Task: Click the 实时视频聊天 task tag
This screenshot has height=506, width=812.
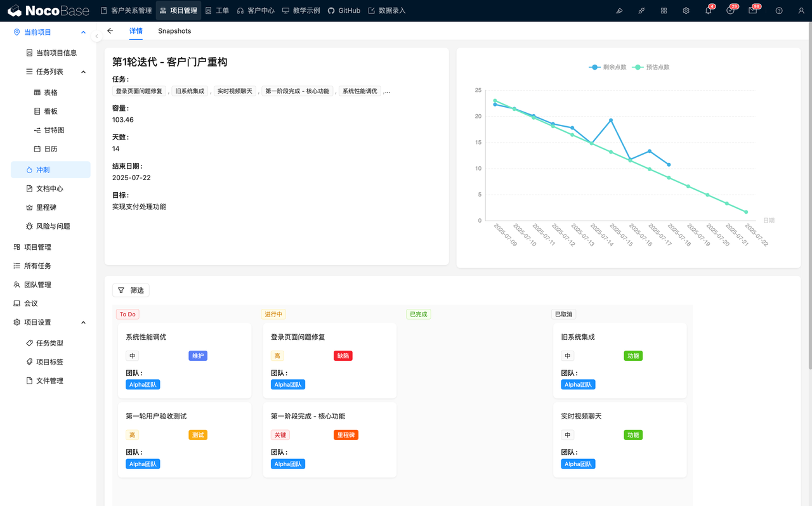Action: tap(235, 91)
